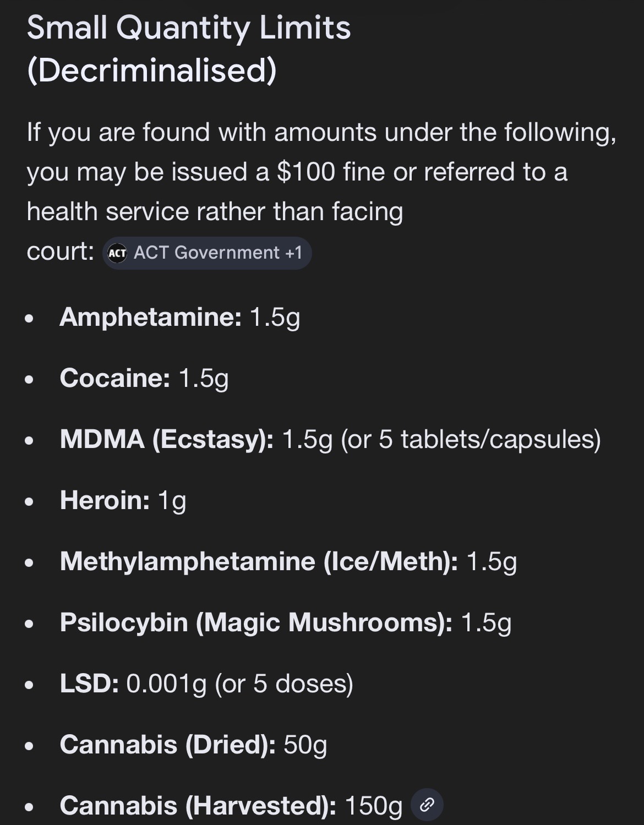
Task: Click the "(or 5 tablets/capsules)" text
Action: point(471,439)
